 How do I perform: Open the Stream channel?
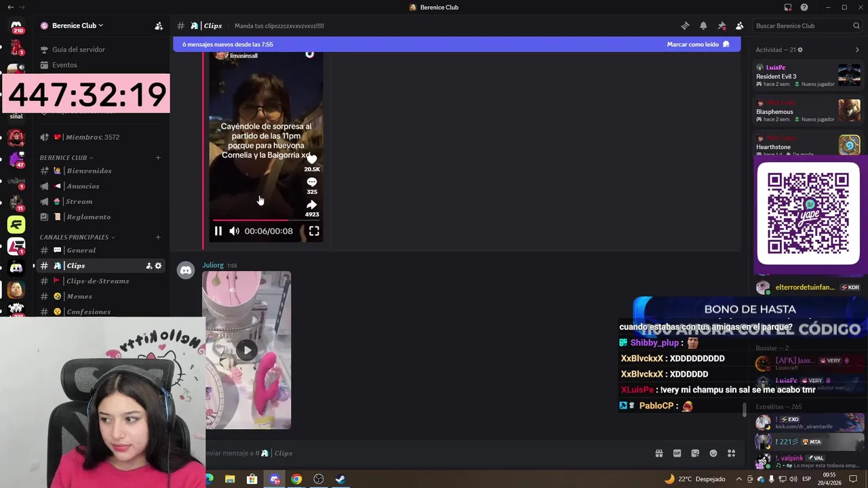click(79, 201)
